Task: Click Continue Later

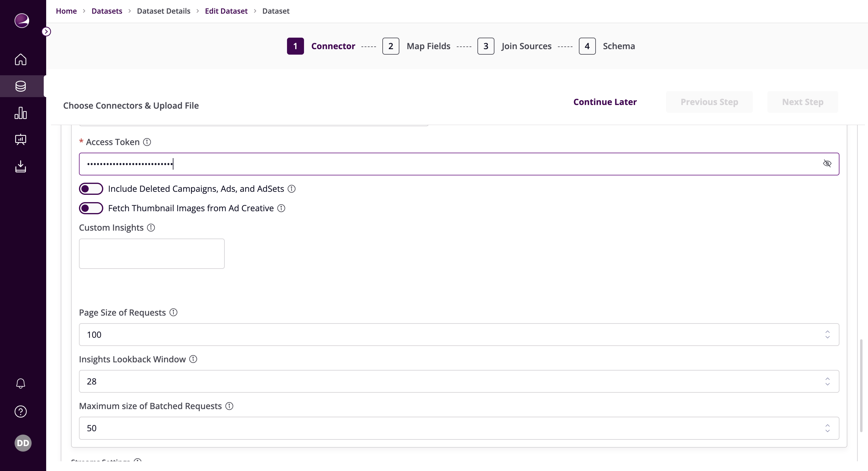Action: point(605,102)
